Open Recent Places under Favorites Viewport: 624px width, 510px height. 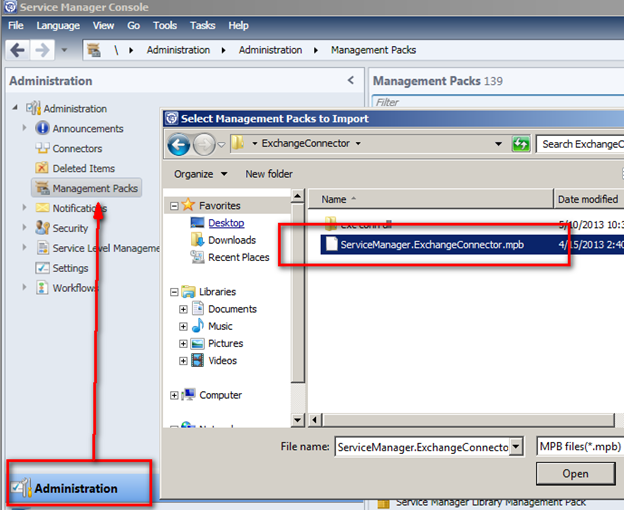(x=238, y=257)
